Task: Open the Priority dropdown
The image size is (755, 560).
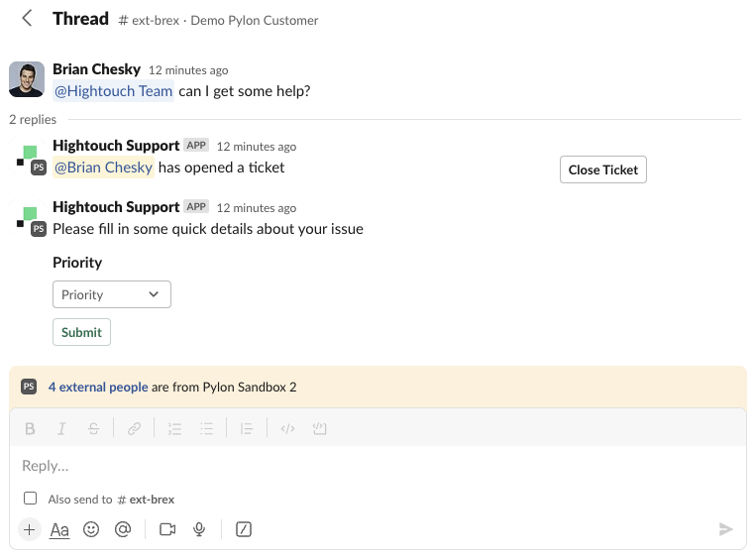Action: coord(112,294)
